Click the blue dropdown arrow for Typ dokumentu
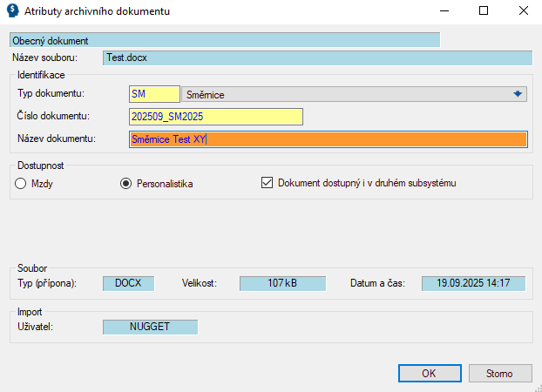The width and height of the screenshot is (542, 392). [517, 95]
